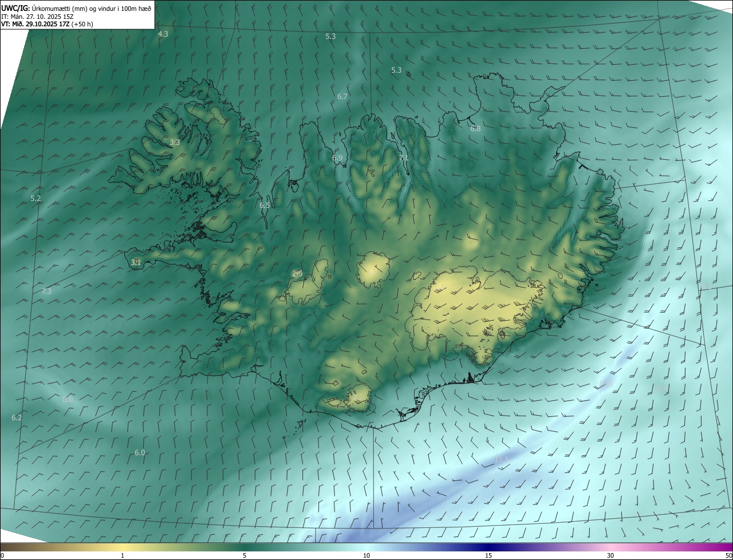This screenshot has height=560, width=733.
Task: Click the 30 tick label on the color scale
Action: (x=610, y=555)
